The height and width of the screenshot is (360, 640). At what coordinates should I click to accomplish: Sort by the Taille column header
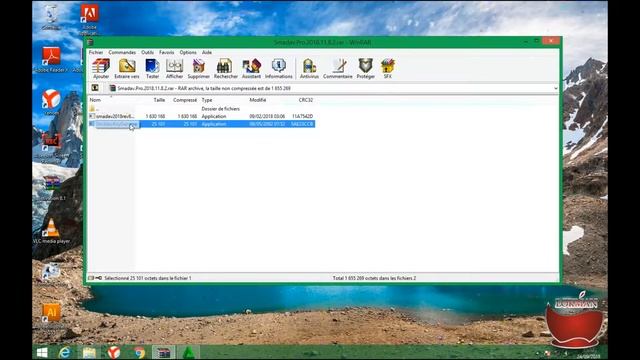coord(159,100)
